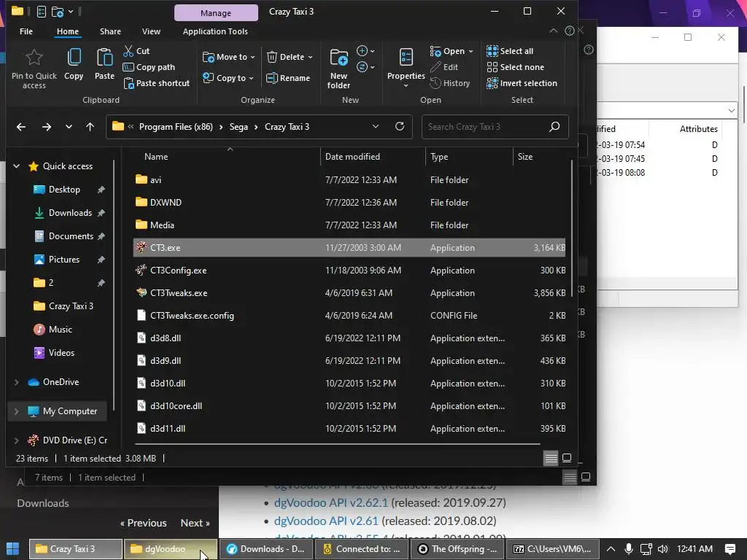Click the Manage contextual tab

[216, 13]
